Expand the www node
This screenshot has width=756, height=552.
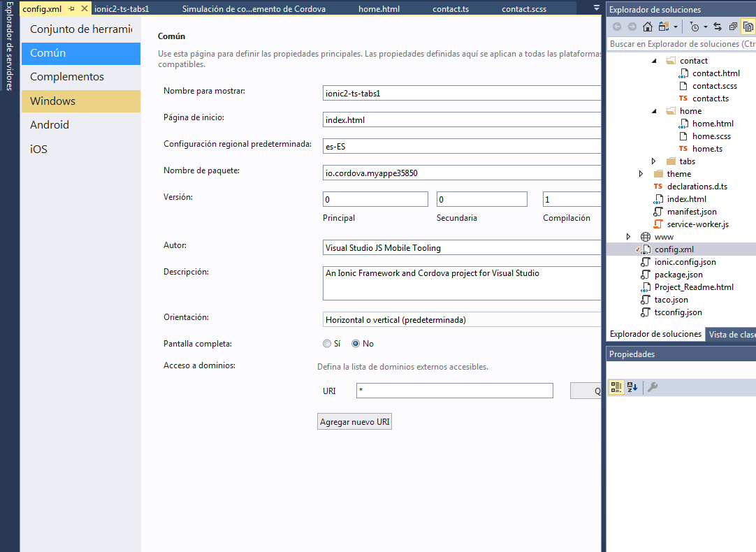(629, 237)
